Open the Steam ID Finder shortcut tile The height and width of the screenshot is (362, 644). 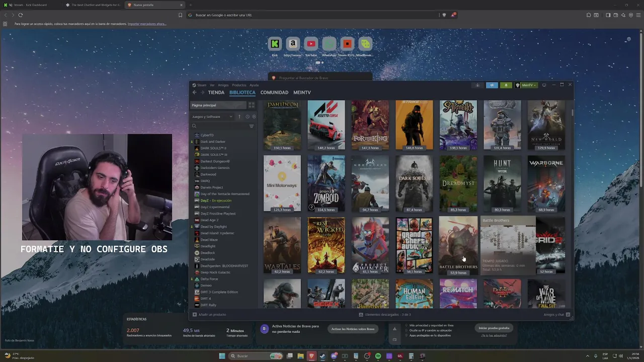(347, 44)
